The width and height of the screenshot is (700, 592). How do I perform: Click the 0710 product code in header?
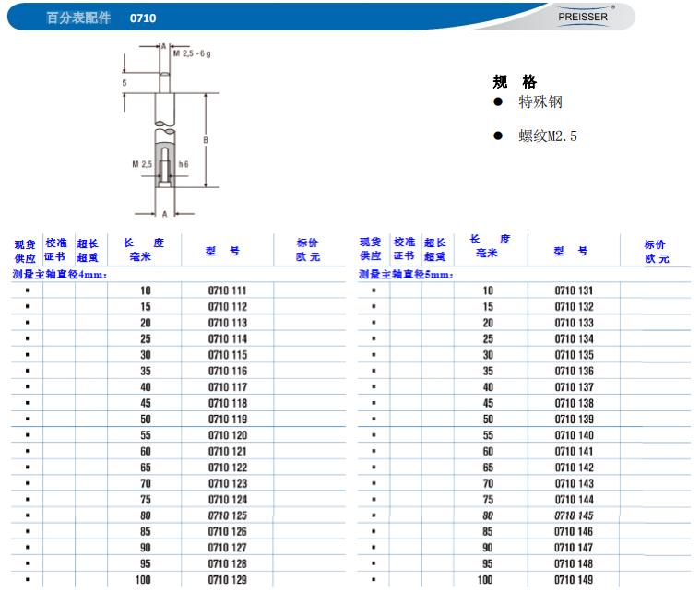(144, 18)
